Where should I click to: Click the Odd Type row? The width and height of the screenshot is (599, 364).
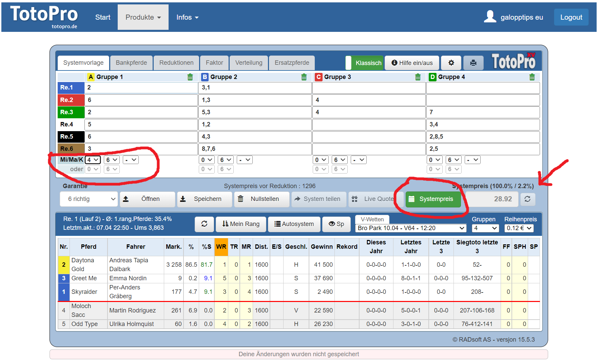[x=299, y=324]
